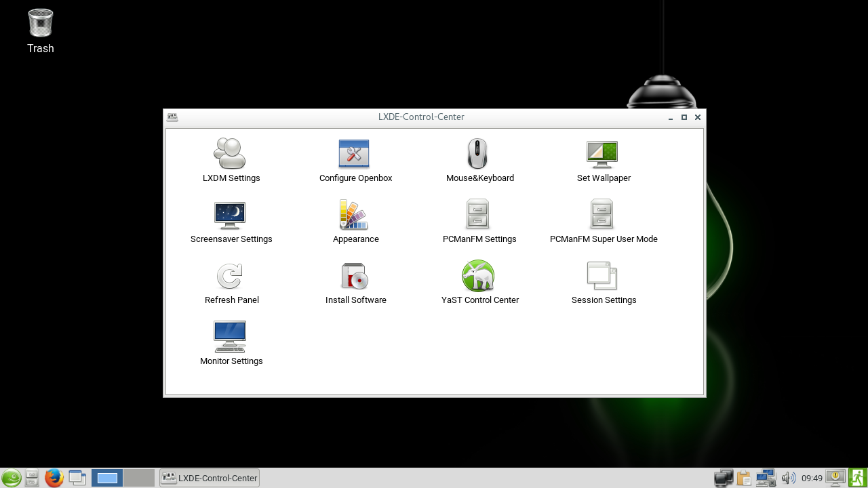Switch to the second virtual desktop
Image resolution: width=868 pixels, height=488 pixels.
tap(138, 478)
